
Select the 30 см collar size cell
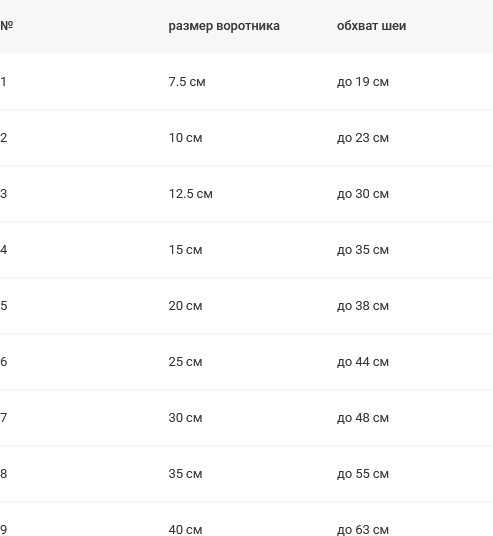click(x=185, y=418)
